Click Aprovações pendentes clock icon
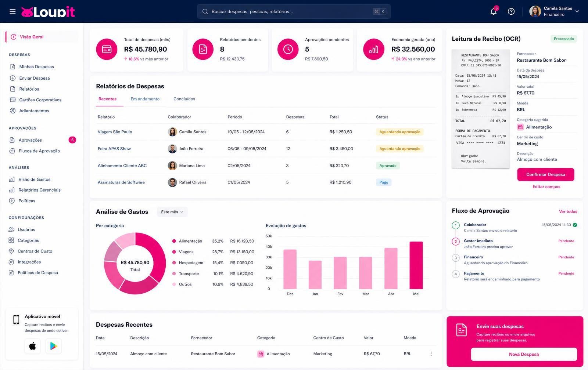The height and width of the screenshot is (370, 588). pyautogui.click(x=288, y=49)
